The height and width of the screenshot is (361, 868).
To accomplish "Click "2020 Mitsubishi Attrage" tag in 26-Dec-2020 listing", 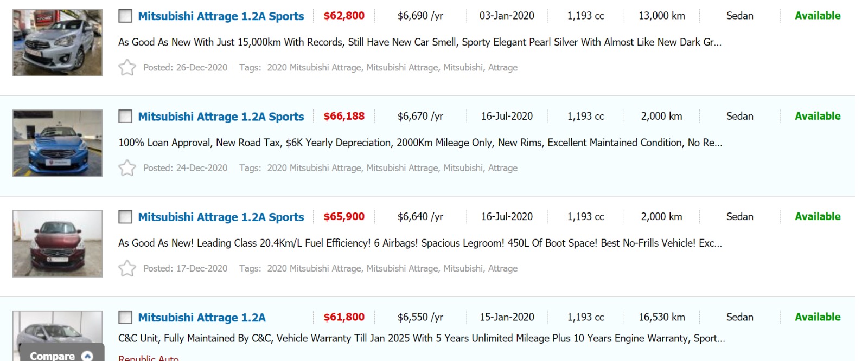I will 314,68.
